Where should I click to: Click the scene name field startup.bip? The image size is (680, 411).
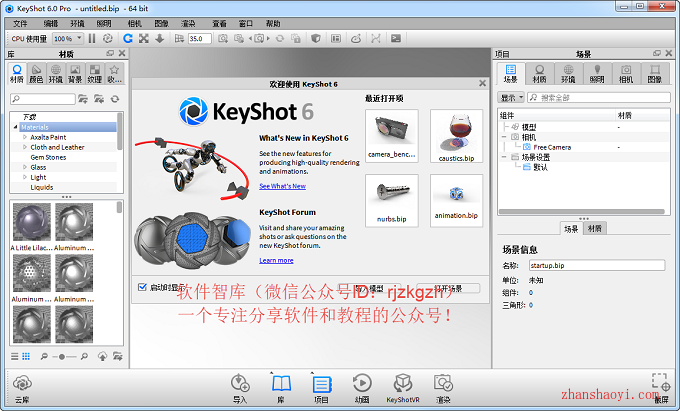coord(597,265)
